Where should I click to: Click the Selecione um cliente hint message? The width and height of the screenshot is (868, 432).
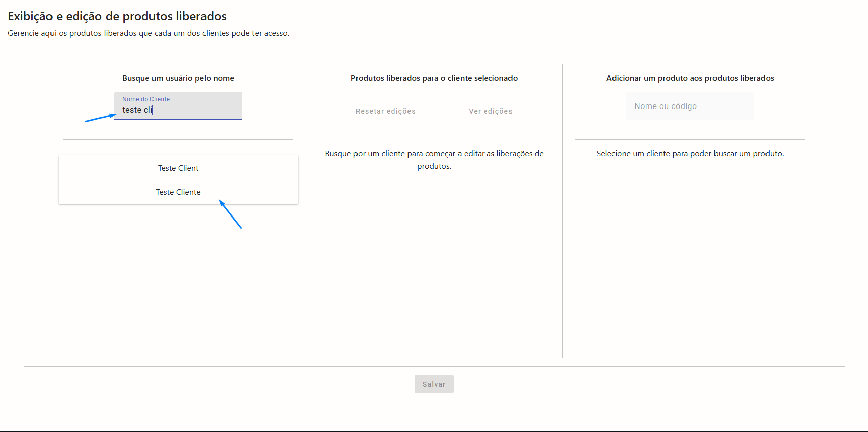click(x=690, y=154)
